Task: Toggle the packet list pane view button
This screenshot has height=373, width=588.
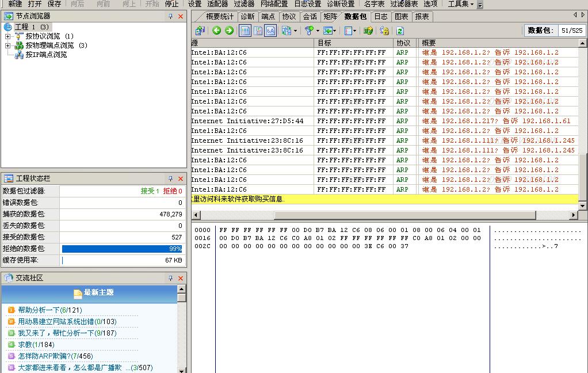Action: tap(245, 31)
